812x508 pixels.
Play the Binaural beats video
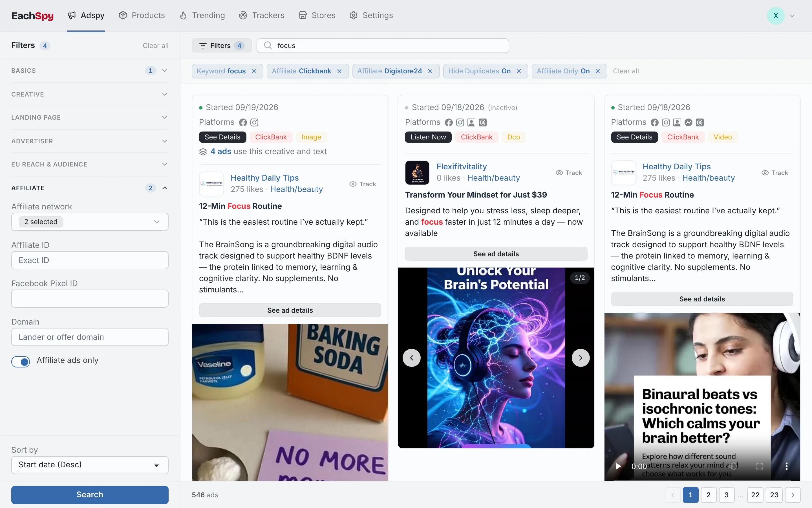(618, 466)
